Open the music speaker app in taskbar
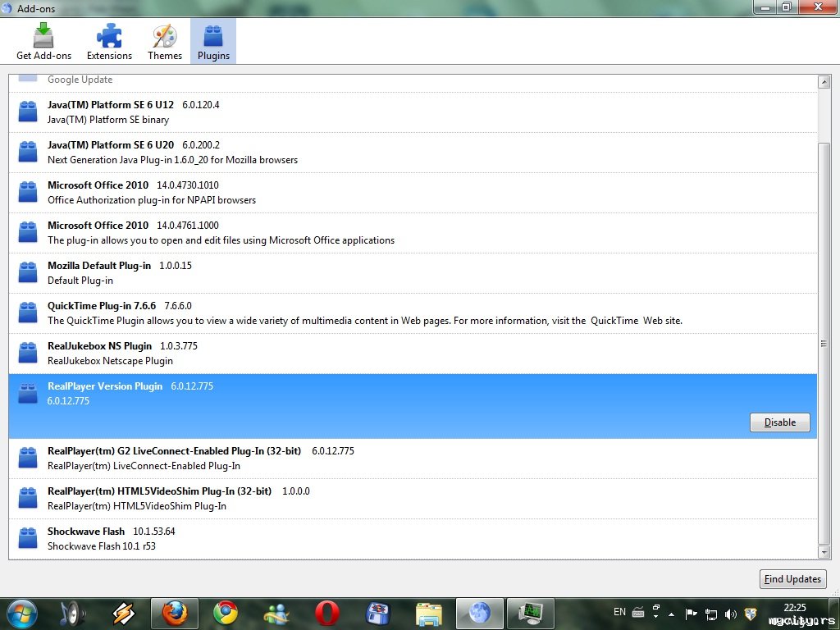Viewport: 840px width, 630px height. [72, 614]
